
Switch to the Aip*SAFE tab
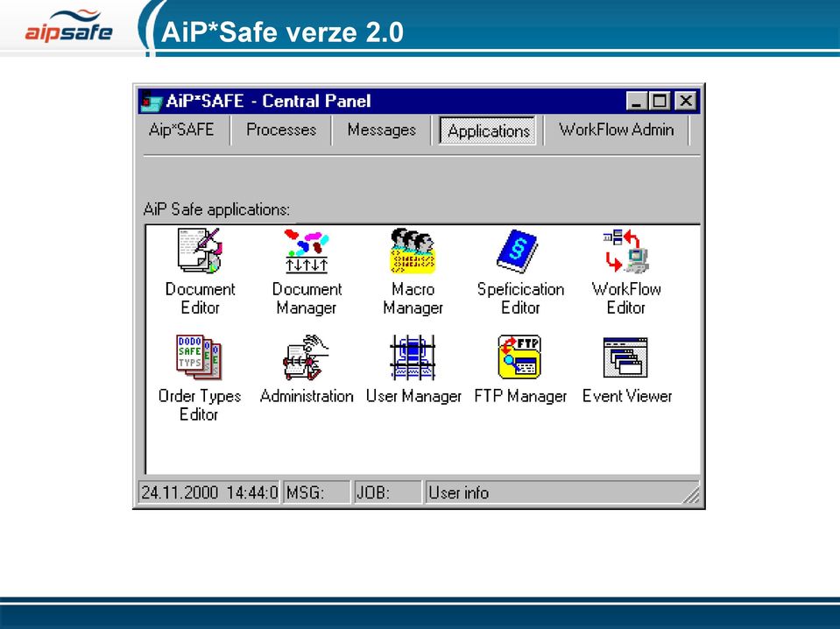click(181, 131)
